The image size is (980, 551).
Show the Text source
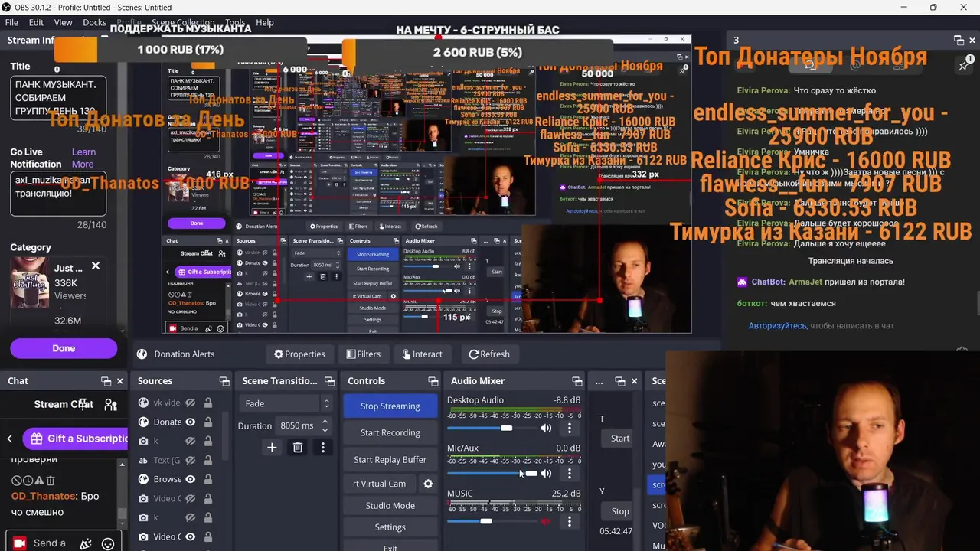click(x=190, y=460)
